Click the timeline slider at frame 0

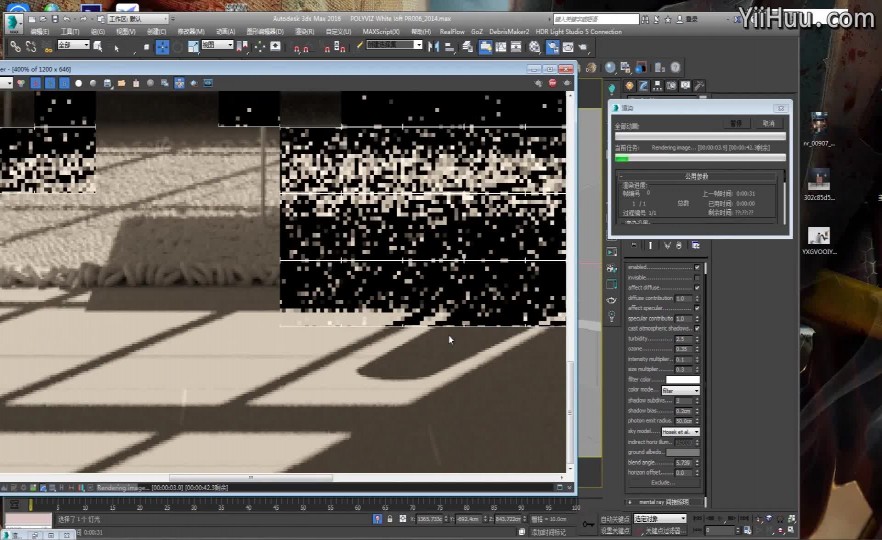(30, 505)
